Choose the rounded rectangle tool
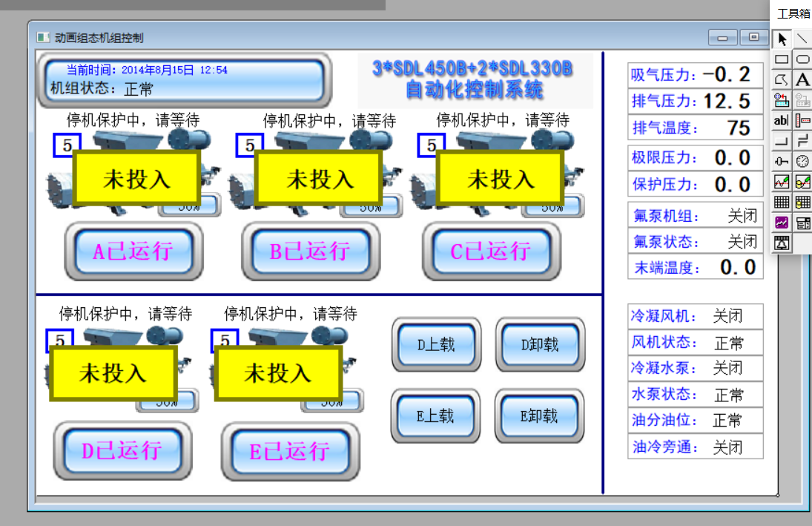The width and height of the screenshot is (812, 526). coord(802,59)
